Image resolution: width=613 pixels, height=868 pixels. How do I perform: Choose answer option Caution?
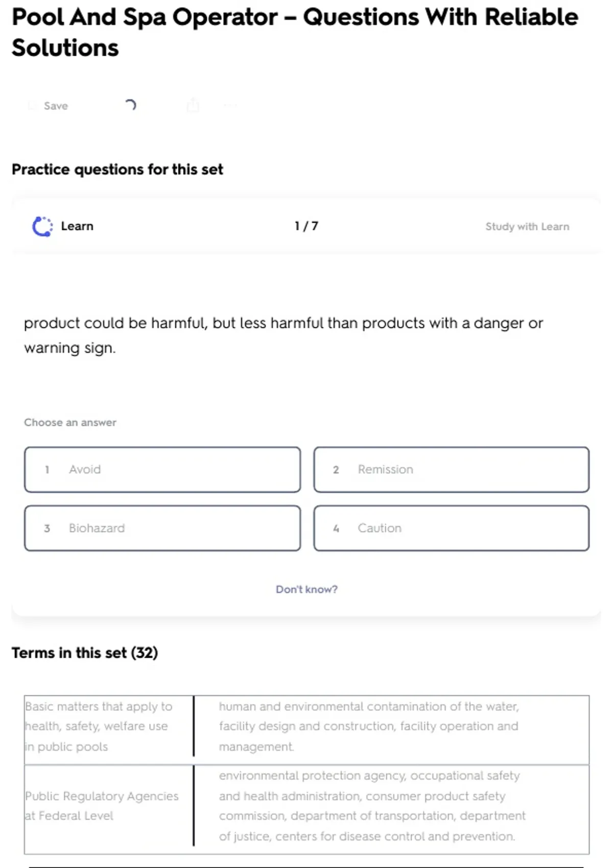[451, 528]
